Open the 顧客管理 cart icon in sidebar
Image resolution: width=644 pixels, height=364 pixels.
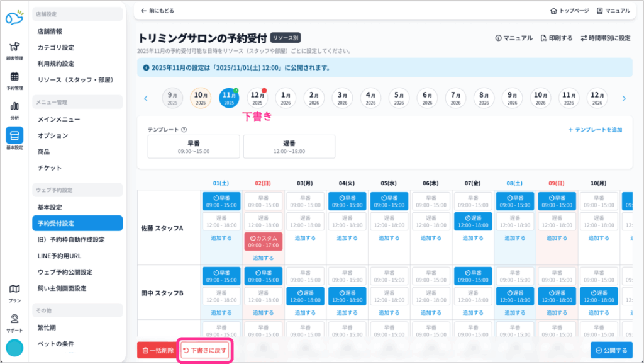[x=14, y=48]
